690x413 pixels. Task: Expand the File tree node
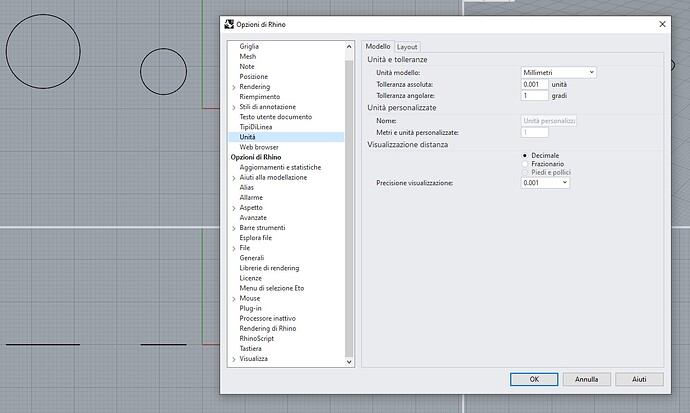click(234, 249)
